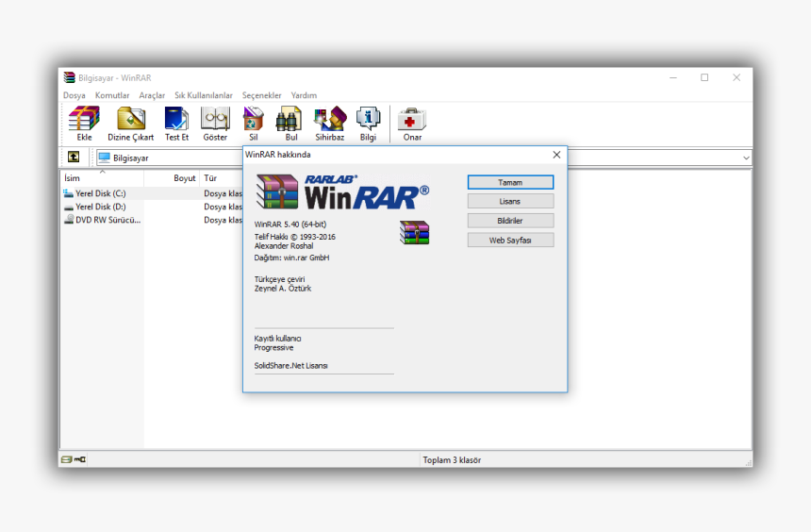This screenshot has width=811, height=532.
Task: Click the Toplam 3 klasör status text
Action: (452, 460)
